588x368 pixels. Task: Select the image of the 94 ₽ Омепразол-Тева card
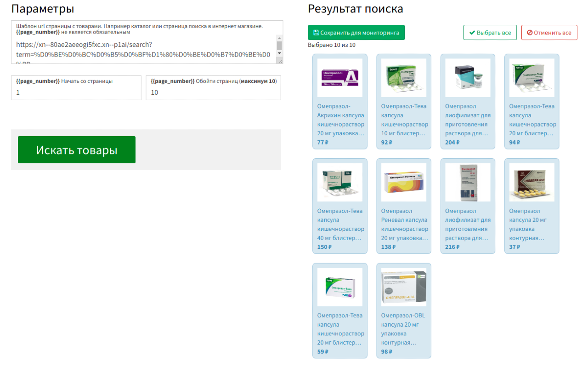pos(532,78)
